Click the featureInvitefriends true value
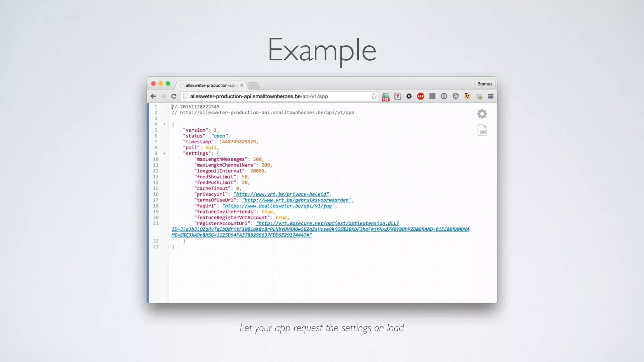This screenshot has width=644, height=362. pyautogui.click(x=267, y=212)
